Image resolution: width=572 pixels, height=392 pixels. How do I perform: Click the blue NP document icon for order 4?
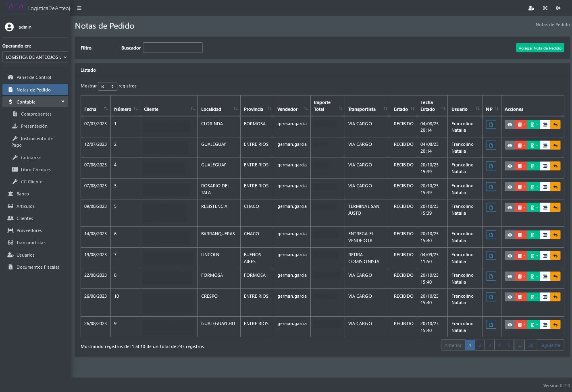coord(491,166)
